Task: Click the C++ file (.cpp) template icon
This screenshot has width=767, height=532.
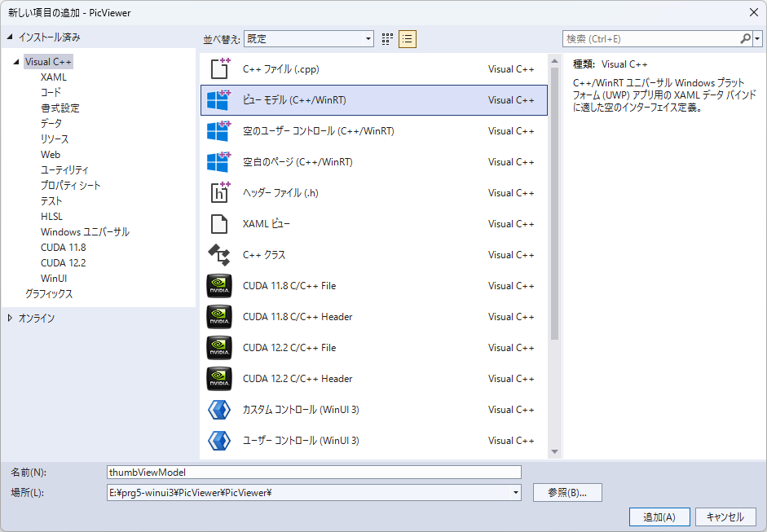Action: pos(219,69)
